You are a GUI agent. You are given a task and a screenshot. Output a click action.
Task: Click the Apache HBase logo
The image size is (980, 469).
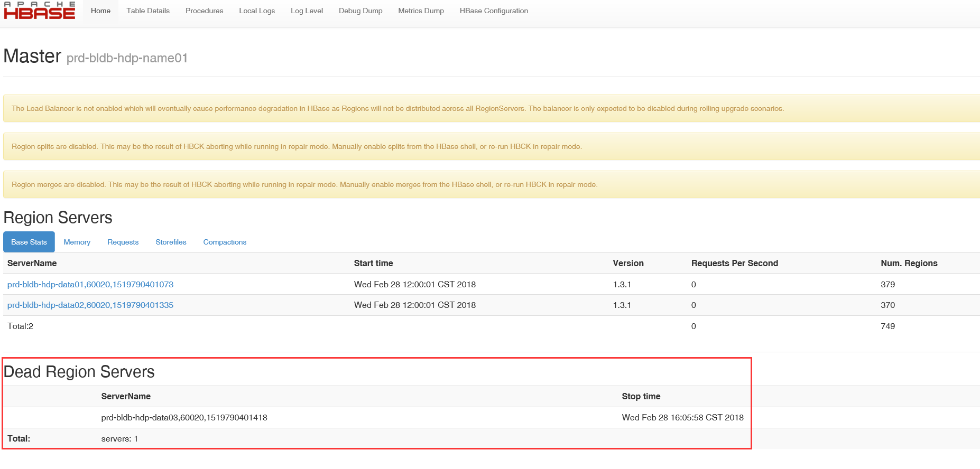tap(39, 11)
